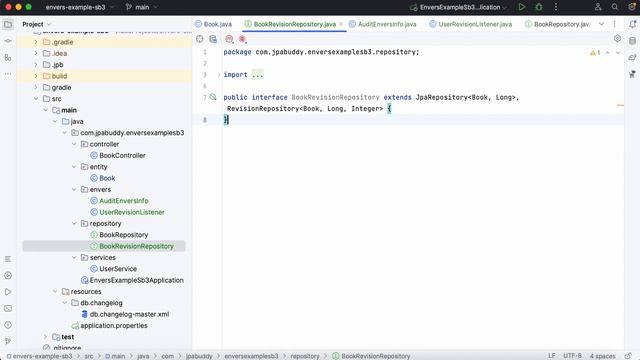Collapse the repository package
The image size is (640, 360).
point(74,223)
